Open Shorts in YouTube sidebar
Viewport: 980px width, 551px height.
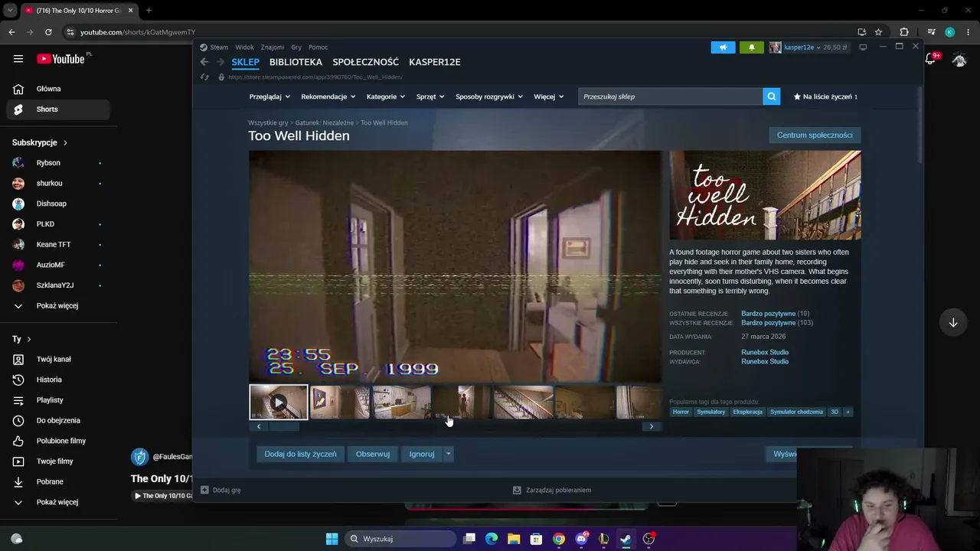(58, 109)
